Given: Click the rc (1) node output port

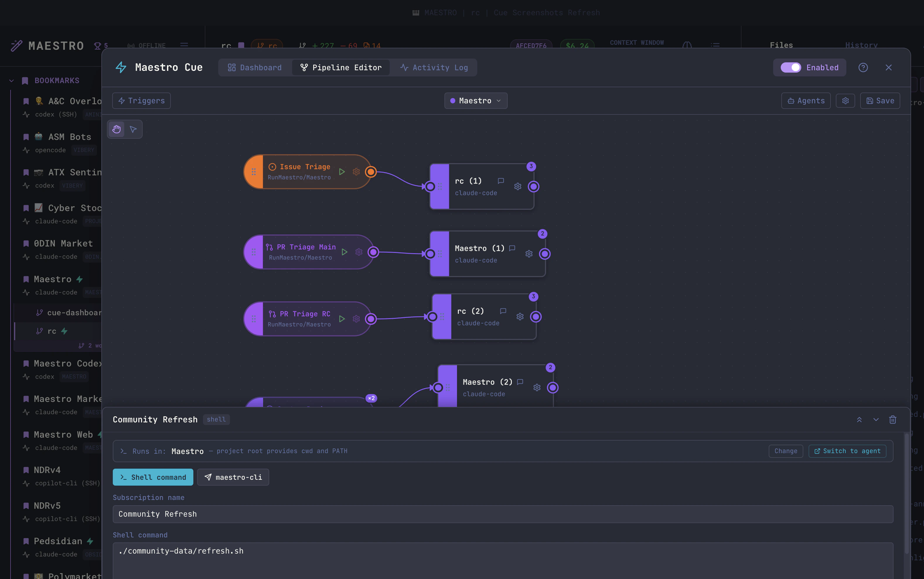Looking at the screenshot, I should pyautogui.click(x=533, y=186).
